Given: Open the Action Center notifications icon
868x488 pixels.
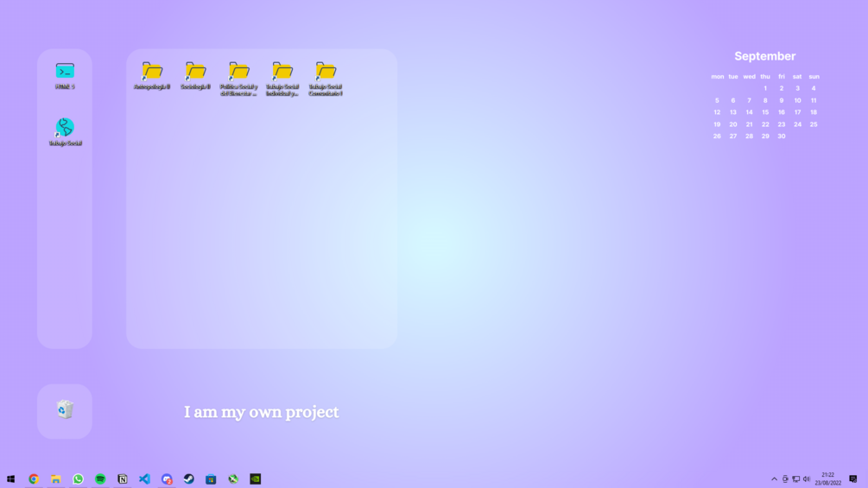Looking at the screenshot, I should click(x=853, y=479).
